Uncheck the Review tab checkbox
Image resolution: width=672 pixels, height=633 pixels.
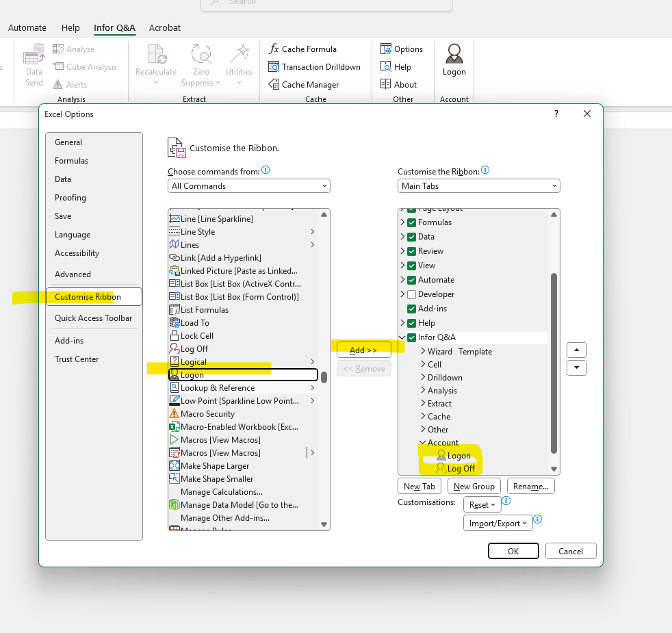411,251
